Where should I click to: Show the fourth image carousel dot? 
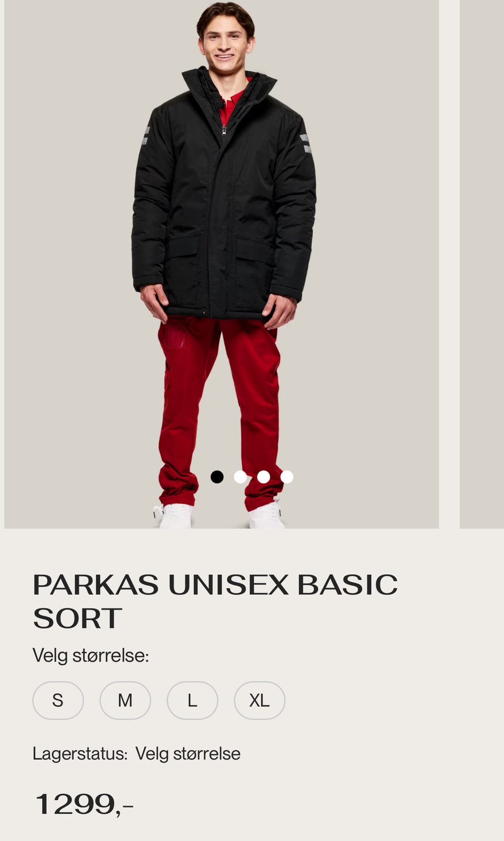coord(287,477)
